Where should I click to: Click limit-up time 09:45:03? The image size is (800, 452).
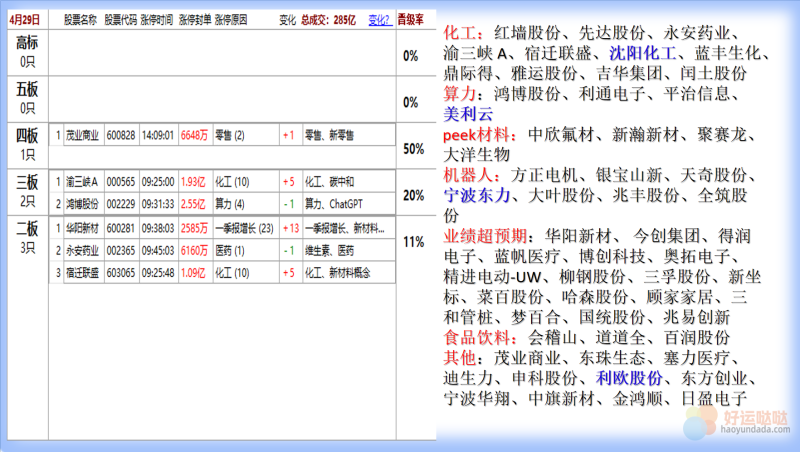pyautogui.click(x=158, y=250)
